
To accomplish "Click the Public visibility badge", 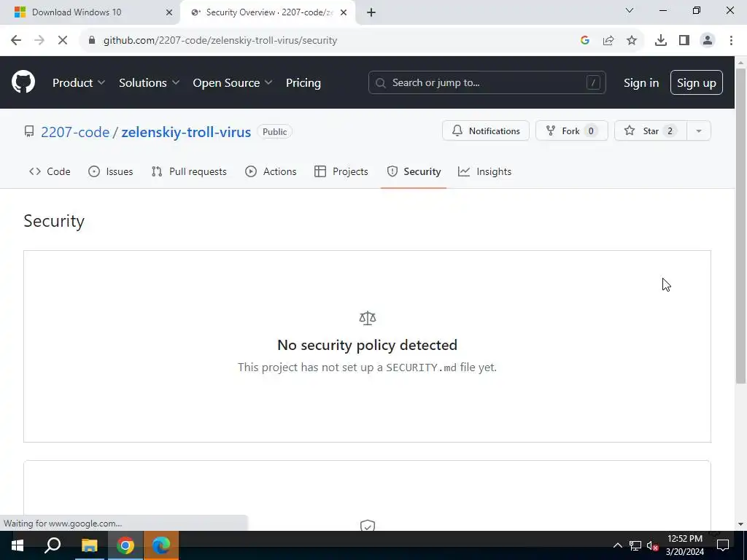I will pyautogui.click(x=275, y=132).
